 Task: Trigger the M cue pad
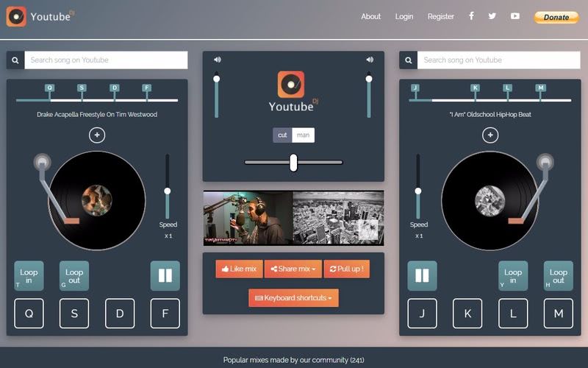(559, 314)
